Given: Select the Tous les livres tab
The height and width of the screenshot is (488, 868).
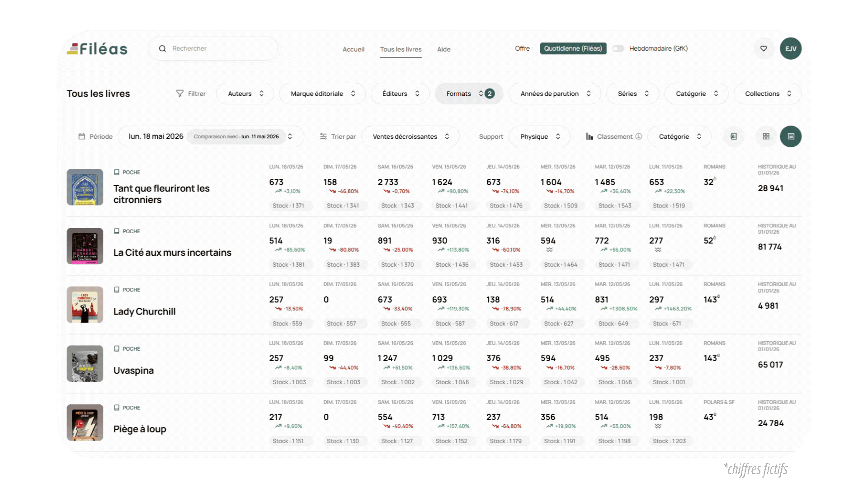Looking at the screenshot, I should tap(401, 49).
